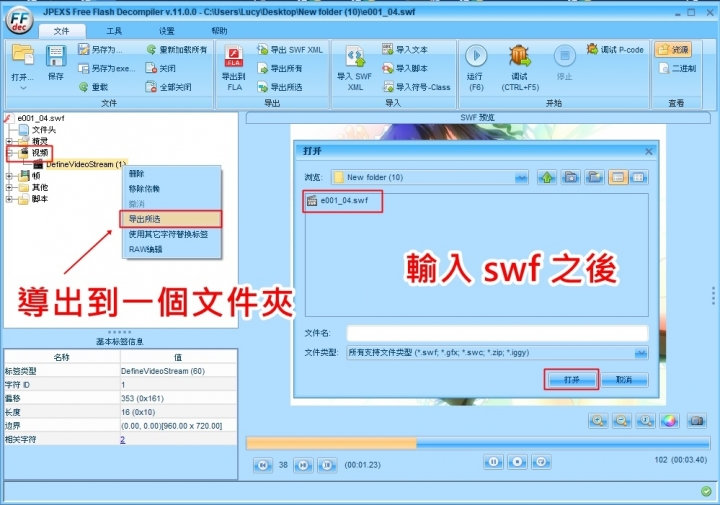The height and width of the screenshot is (505, 720).
Task: Expand the 帧 frames folder
Action: click(9, 175)
